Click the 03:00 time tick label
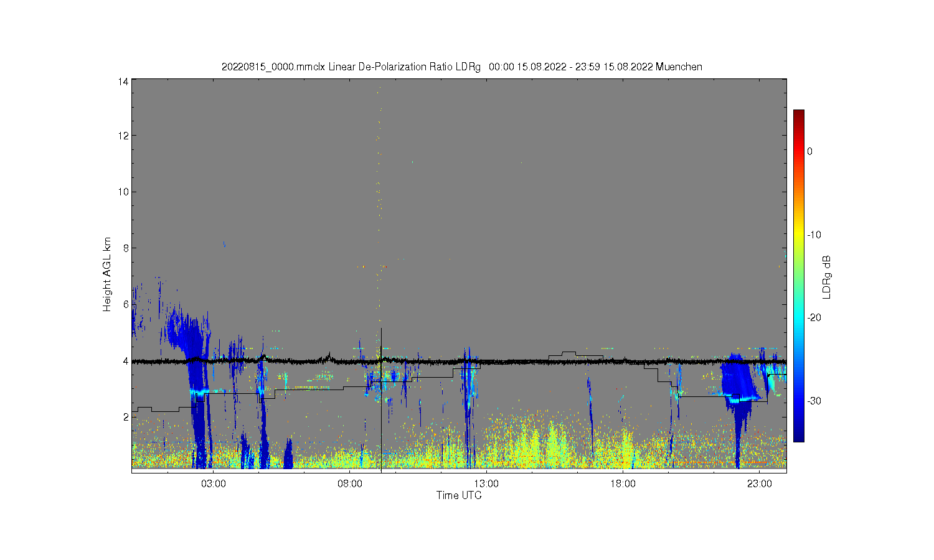This screenshot has width=934, height=560. click(x=214, y=483)
